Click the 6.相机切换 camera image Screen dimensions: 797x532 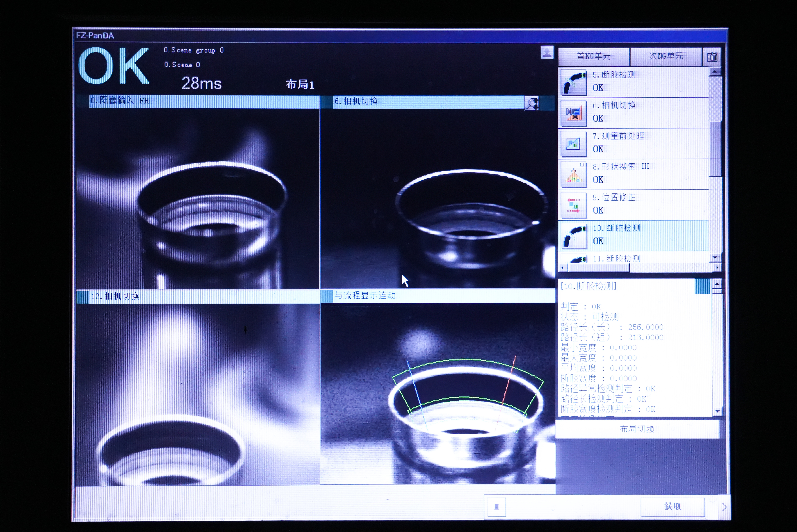(438, 199)
